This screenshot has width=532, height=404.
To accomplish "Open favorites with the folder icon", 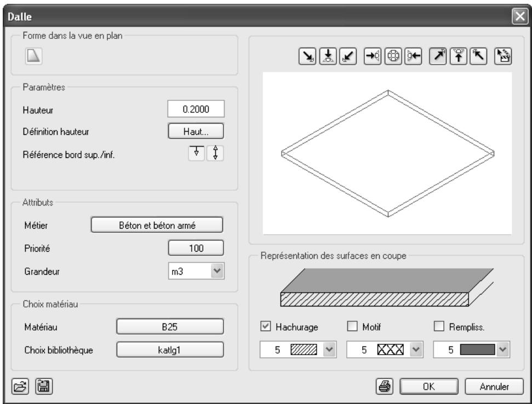I will click(x=20, y=386).
